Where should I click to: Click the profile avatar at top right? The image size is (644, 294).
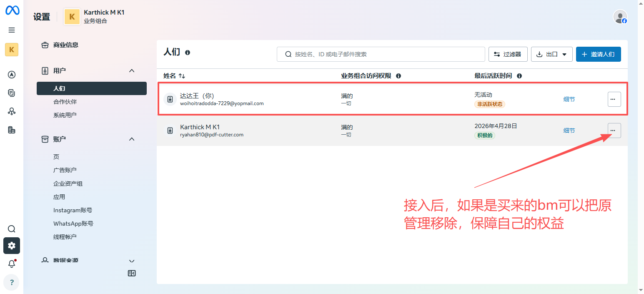pos(620,17)
